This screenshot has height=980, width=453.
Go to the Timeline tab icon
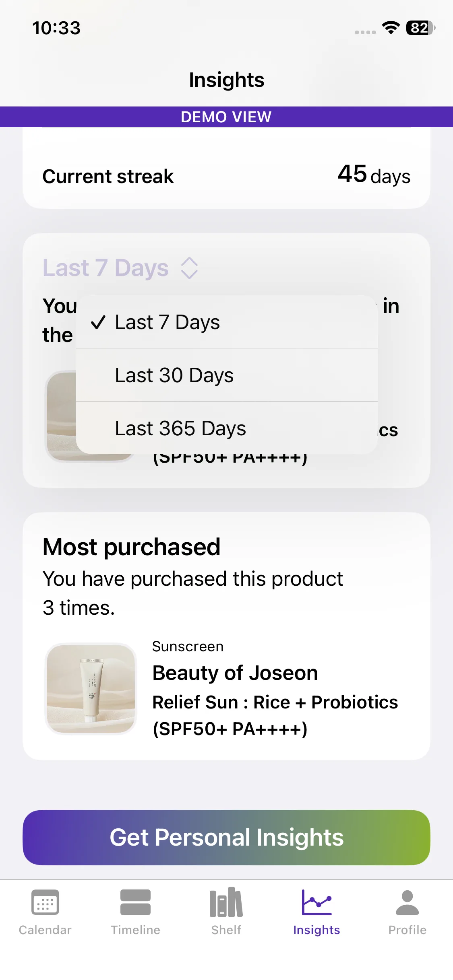pyautogui.click(x=135, y=902)
